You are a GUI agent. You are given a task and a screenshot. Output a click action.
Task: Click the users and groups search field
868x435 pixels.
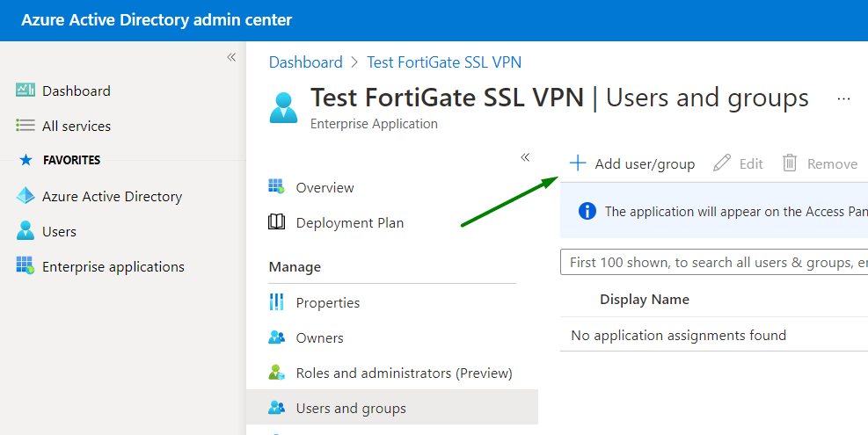(714, 262)
